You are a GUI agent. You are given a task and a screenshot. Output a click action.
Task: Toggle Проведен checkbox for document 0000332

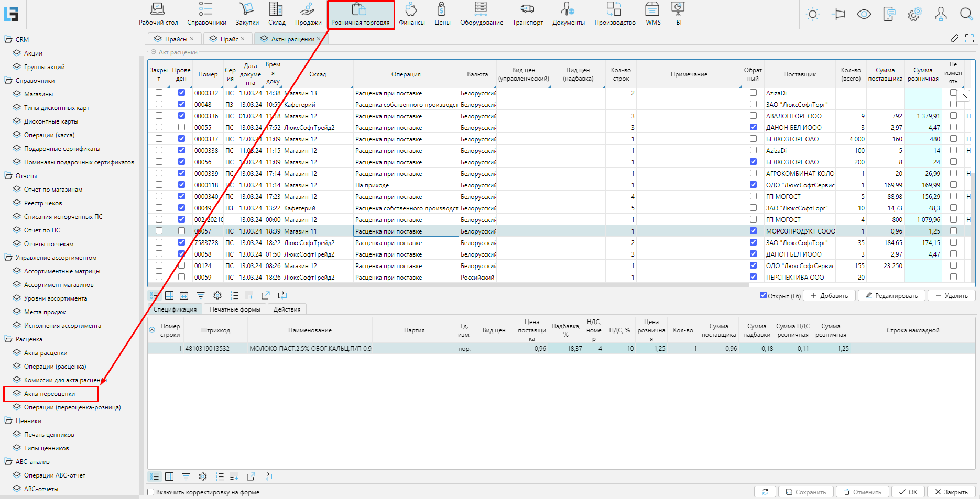[181, 93]
